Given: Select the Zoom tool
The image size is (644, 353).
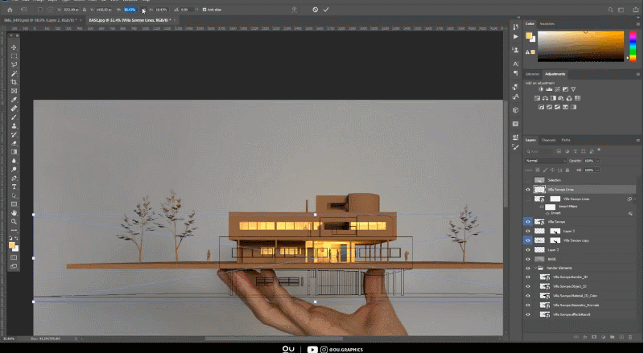Looking at the screenshot, I should (14, 221).
